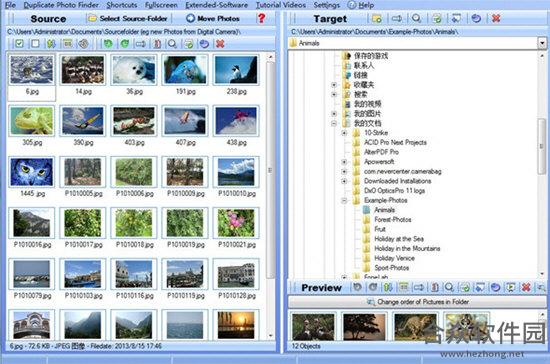Click the folder tree vertical scrollbar
The height and width of the screenshot is (364, 550).
[542, 146]
